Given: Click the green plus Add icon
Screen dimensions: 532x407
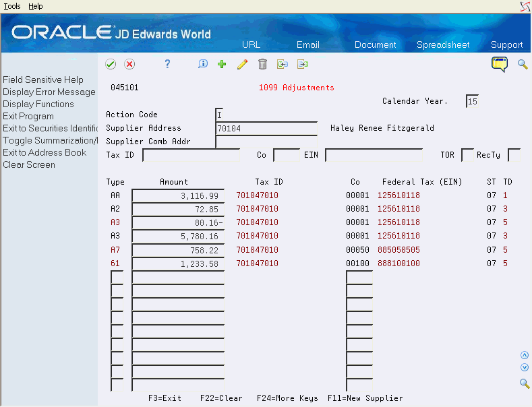Looking at the screenshot, I should [222, 64].
